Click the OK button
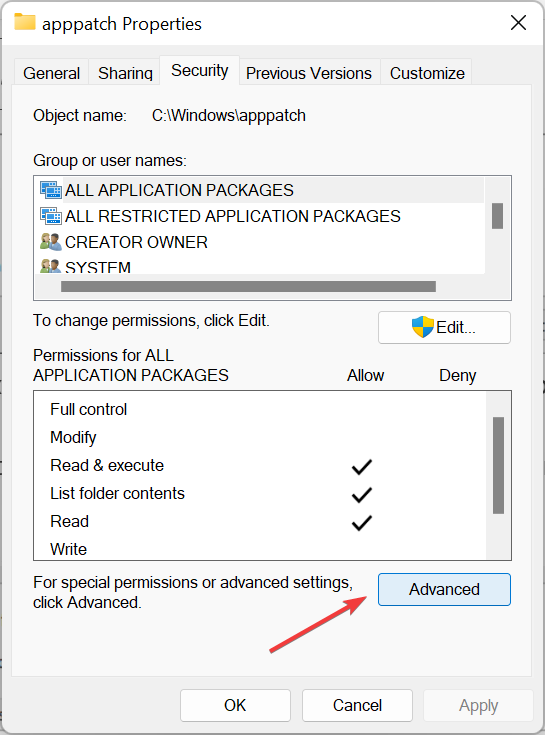The image size is (545, 735). pos(235,705)
